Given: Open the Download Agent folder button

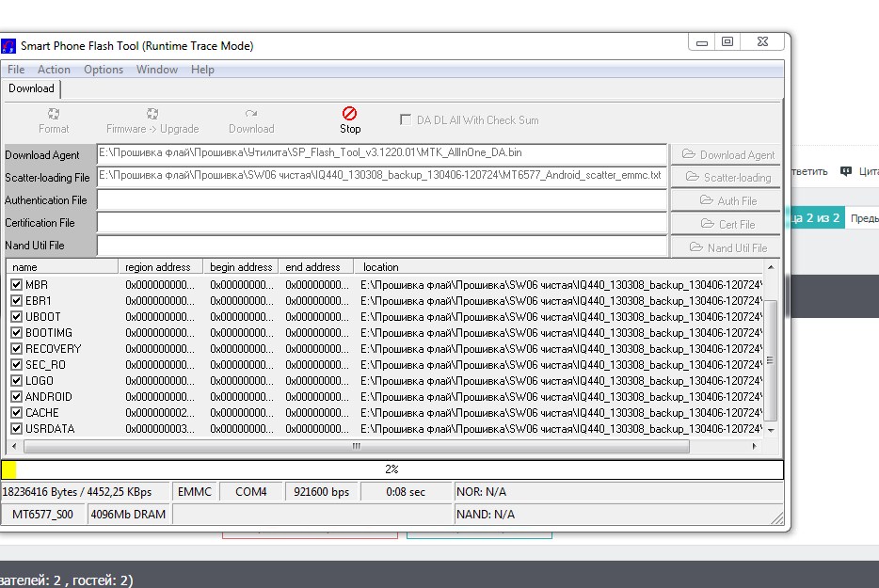Looking at the screenshot, I should click(727, 154).
